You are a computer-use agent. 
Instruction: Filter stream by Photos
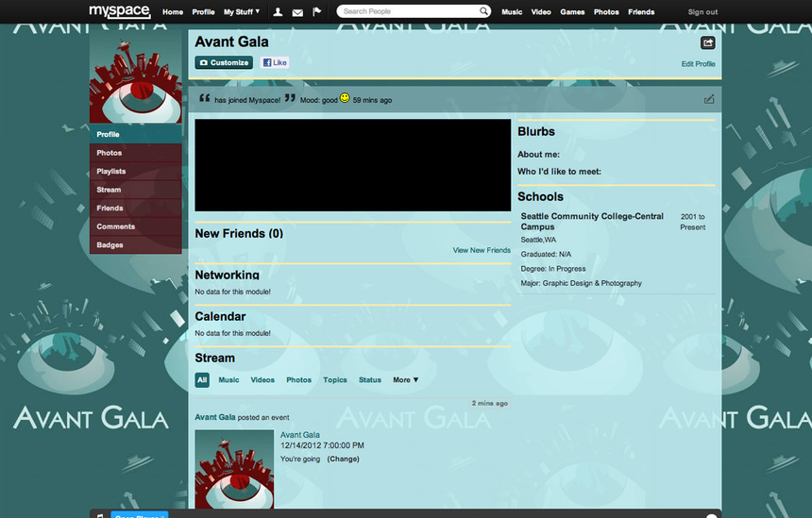coord(298,380)
